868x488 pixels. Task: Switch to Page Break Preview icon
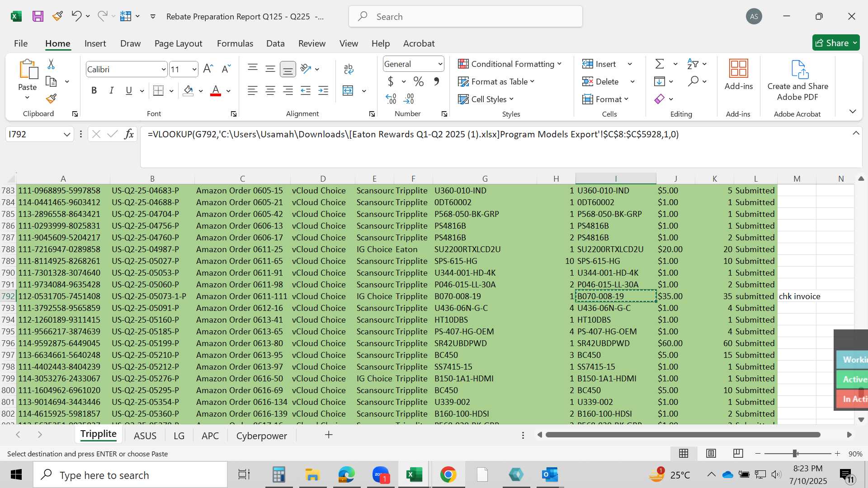coord(738,453)
